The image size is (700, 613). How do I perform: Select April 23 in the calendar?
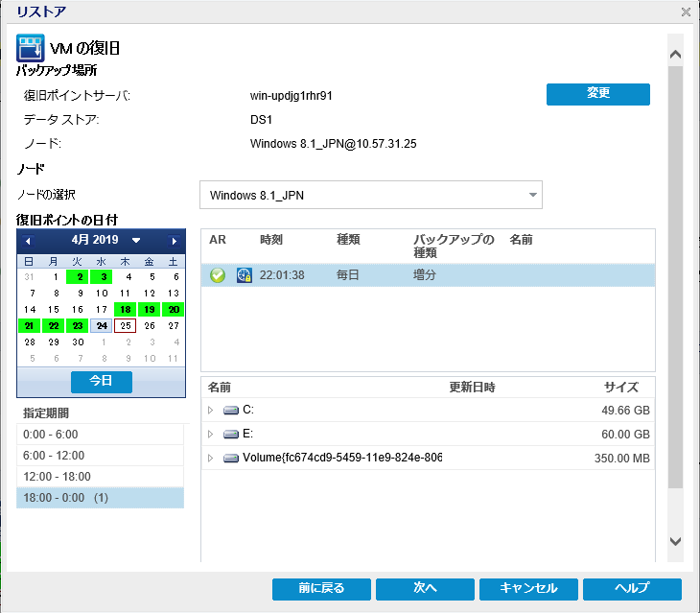point(78,325)
